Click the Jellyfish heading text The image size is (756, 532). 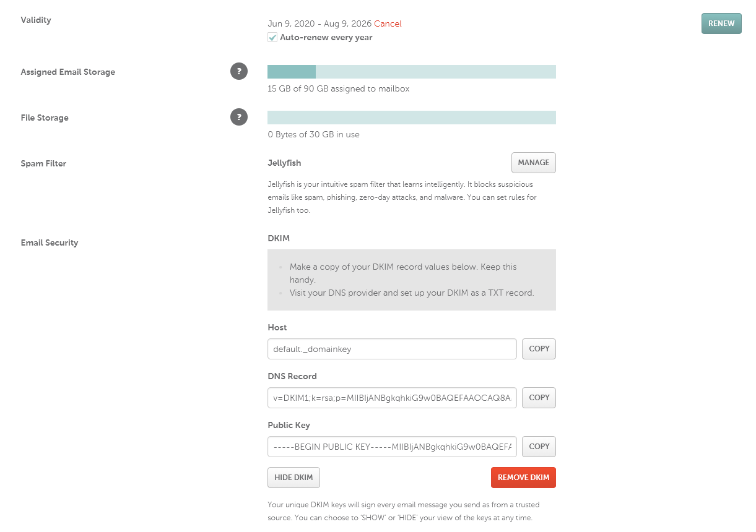point(284,163)
